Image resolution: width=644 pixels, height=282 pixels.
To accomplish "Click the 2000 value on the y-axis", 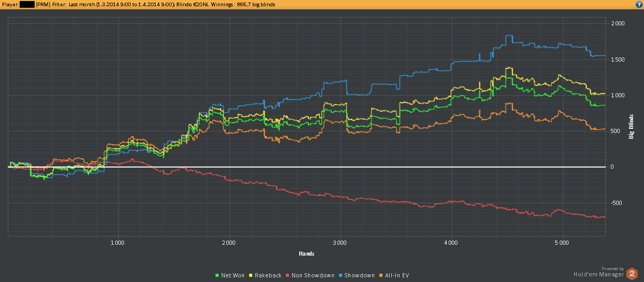I will 618,24.
